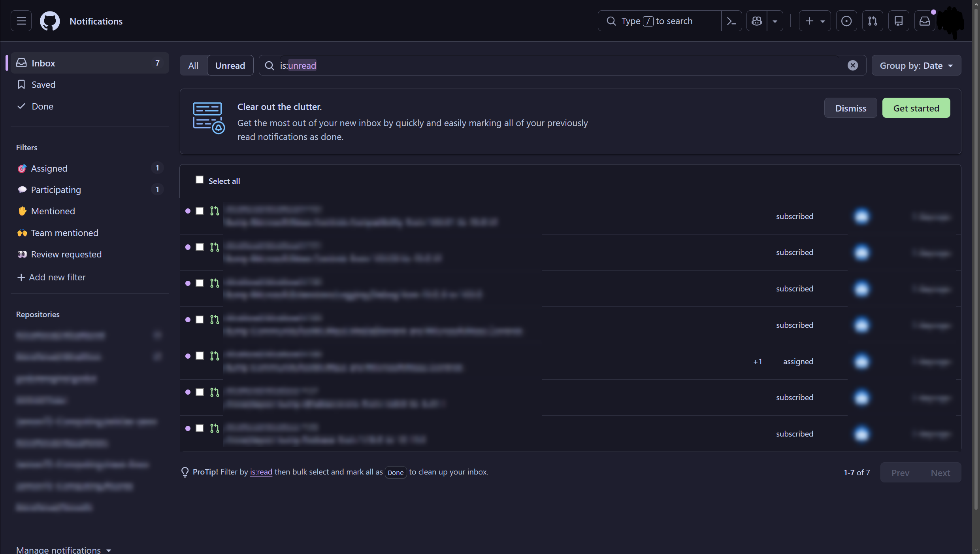Open the repositories icon in header
This screenshot has height=554, width=980.
click(899, 21)
